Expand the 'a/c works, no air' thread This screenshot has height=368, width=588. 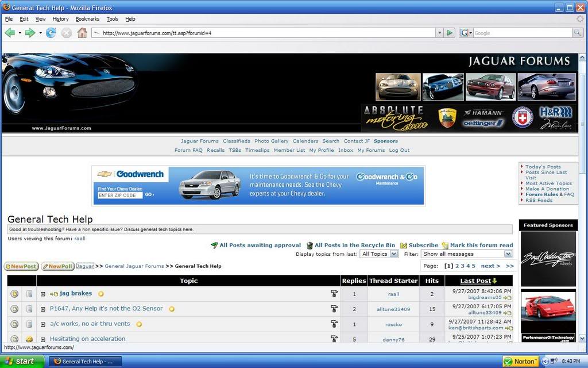click(42, 324)
